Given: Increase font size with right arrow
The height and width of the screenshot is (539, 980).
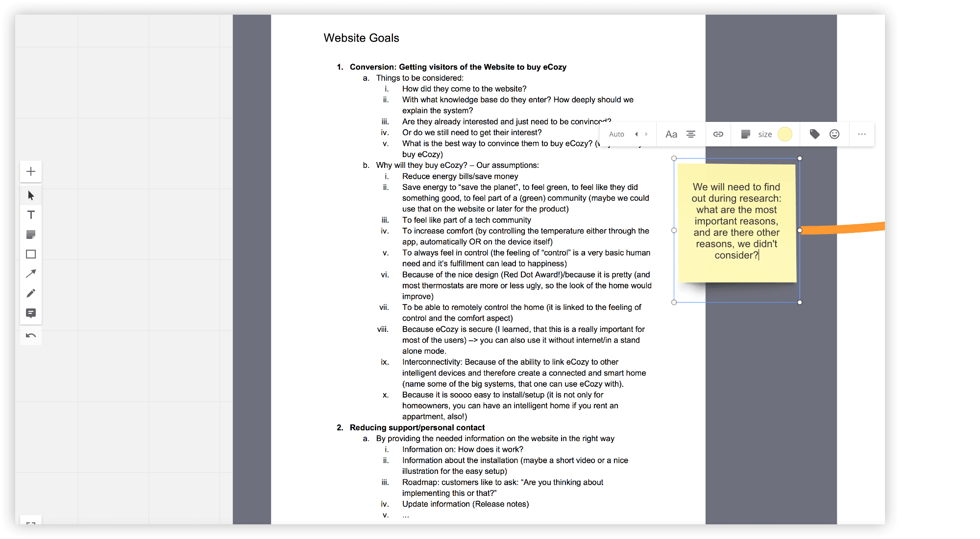Looking at the screenshot, I should pos(646,134).
